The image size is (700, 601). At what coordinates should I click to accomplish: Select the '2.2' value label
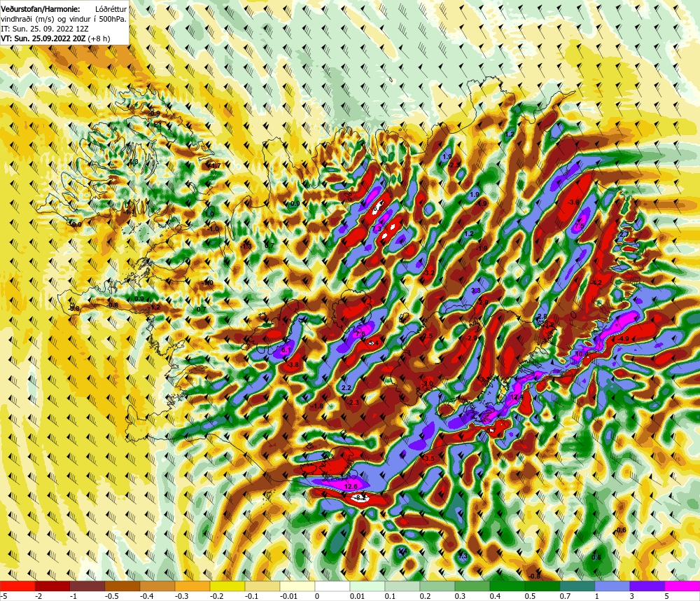click(346, 388)
